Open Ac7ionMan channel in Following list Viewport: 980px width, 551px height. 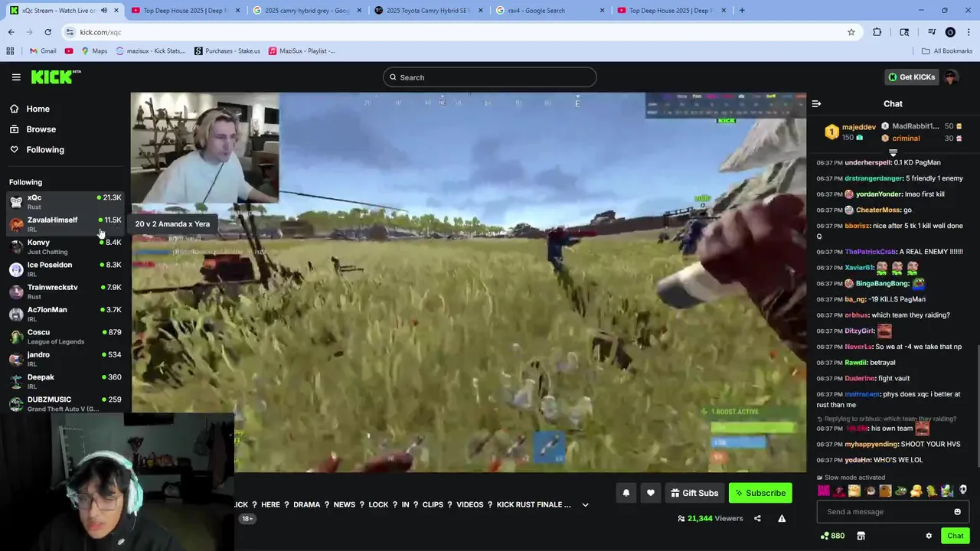(65, 314)
